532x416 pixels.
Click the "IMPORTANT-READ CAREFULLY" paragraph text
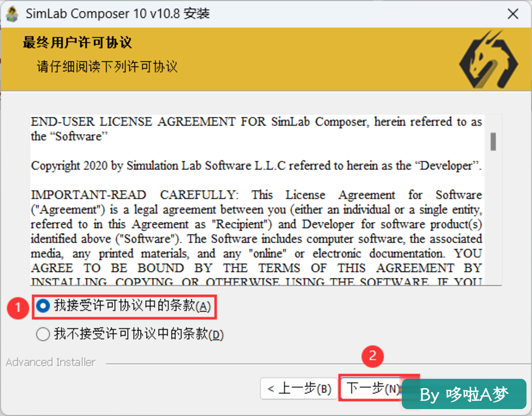[256, 238]
